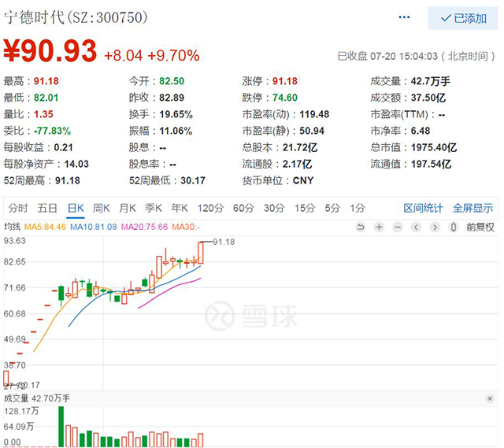
Task: Click the +9.70% change value
Action: [x=173, y=56]
